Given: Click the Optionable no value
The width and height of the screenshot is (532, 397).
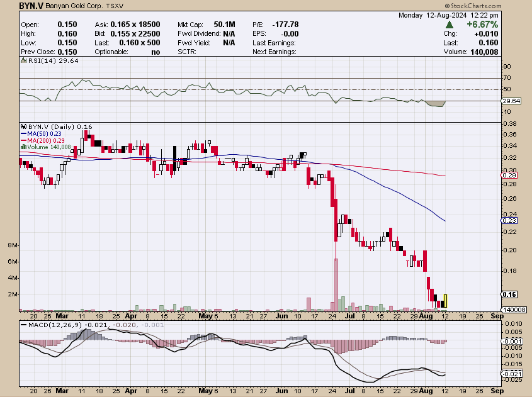Looking at the screenshot, I should 156,52.
